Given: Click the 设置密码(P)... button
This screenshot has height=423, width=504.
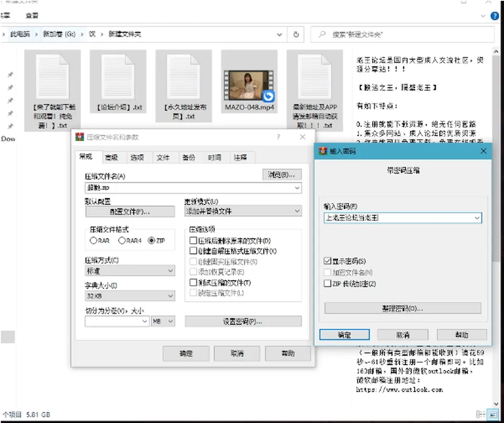Looking at the screenshot, I should point(243,322).
